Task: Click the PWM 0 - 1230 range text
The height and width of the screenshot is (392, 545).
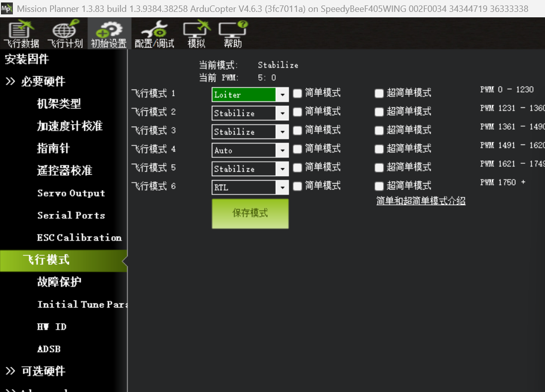Action: (507, 89)
